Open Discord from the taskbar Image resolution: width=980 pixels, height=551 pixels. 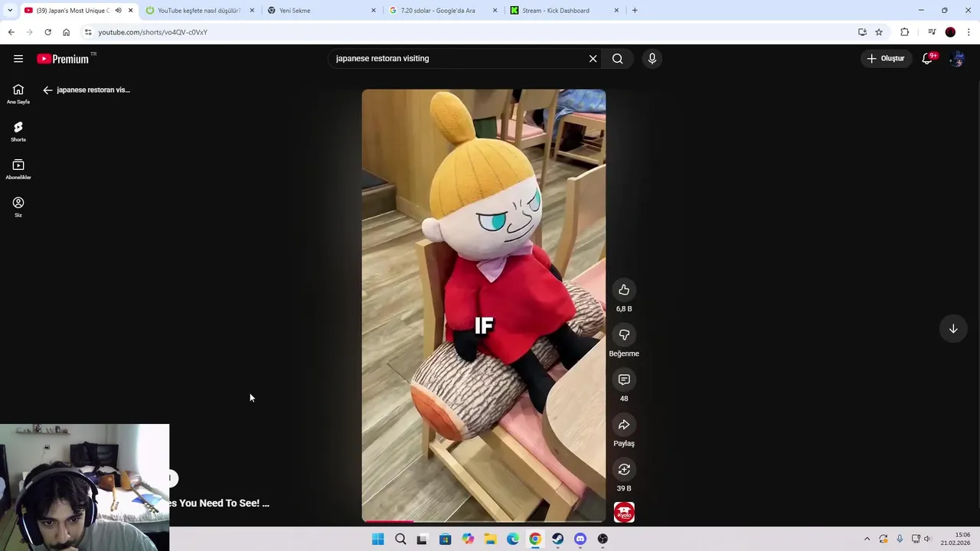point(580,540)
